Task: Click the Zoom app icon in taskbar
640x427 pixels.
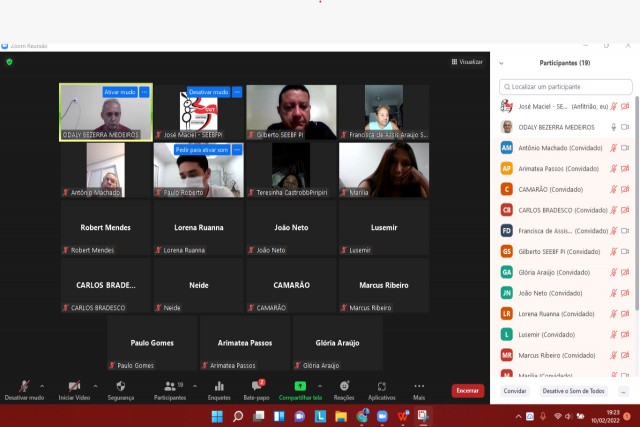Action: [x=382, y=416]
